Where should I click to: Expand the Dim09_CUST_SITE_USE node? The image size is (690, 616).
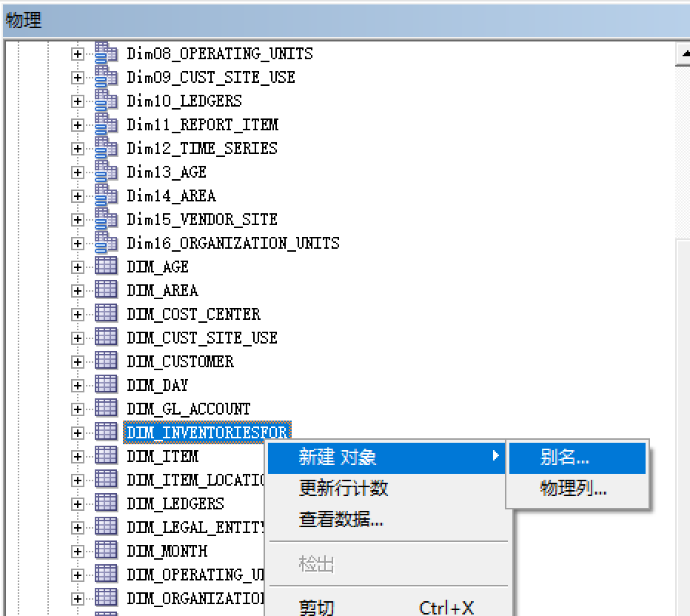point(78,78)
